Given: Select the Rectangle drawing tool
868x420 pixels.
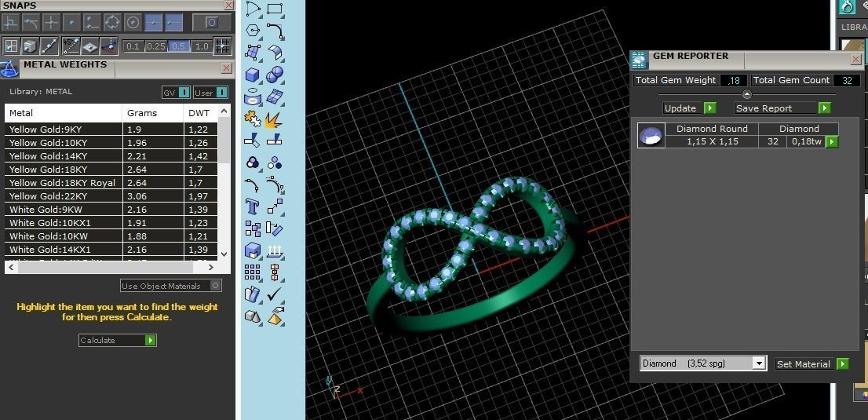Looking at the screenshot, I should pos(275,9).
